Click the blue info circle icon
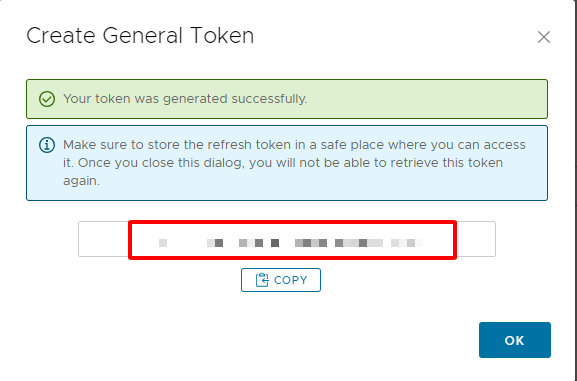Viewport: 577px width, 381px height. click(x=47, y=145)
